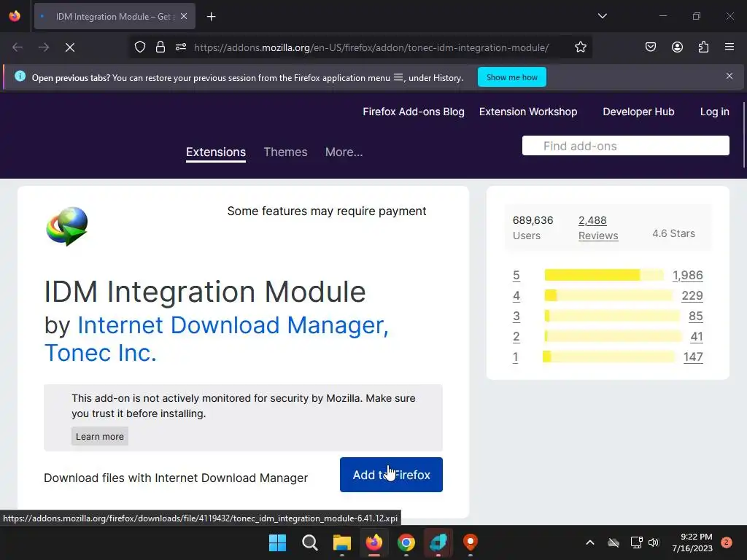Click the IDM add-on logo icon
Image resolution: width=747 pixels, height=560 pixels.
point(67,226)
